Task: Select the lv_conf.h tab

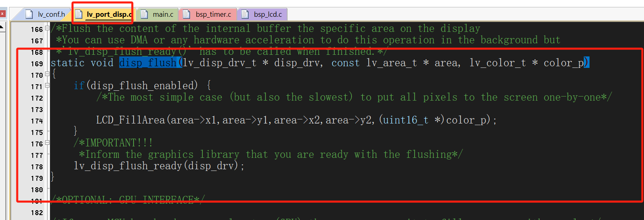Action: 51,14
